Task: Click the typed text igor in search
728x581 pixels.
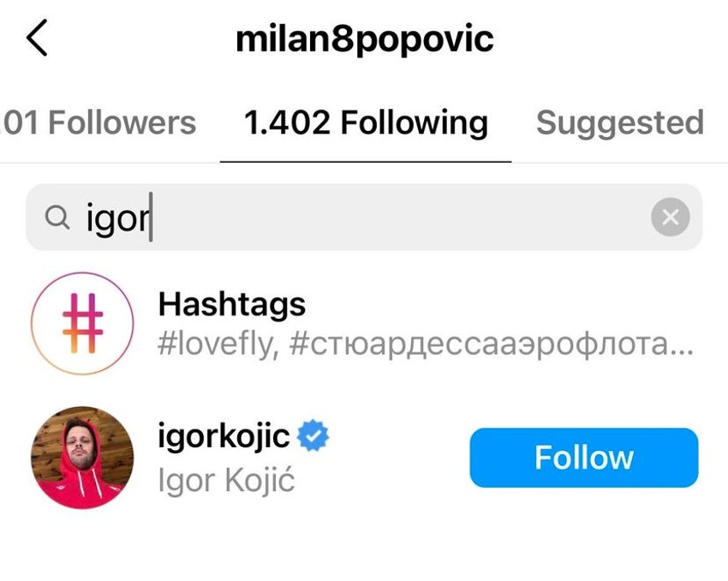Action: pos(116,217)
